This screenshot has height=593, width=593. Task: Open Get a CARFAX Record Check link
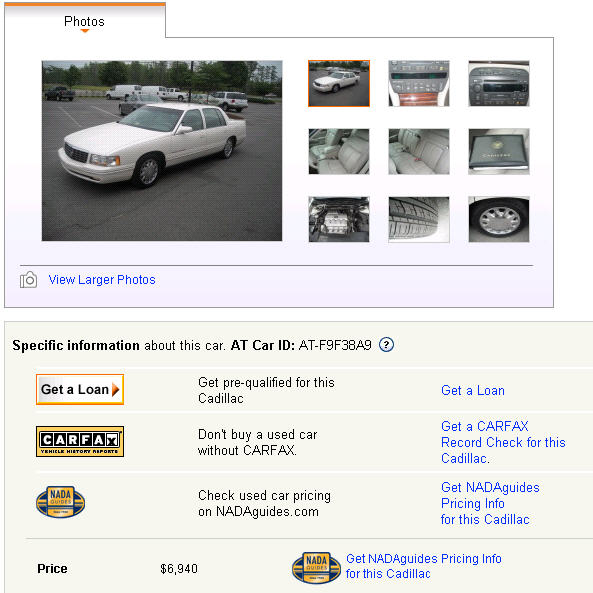coord(503,442)
